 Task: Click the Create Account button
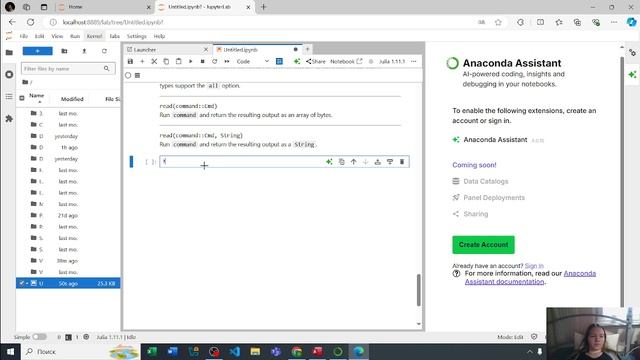[483, 244]
